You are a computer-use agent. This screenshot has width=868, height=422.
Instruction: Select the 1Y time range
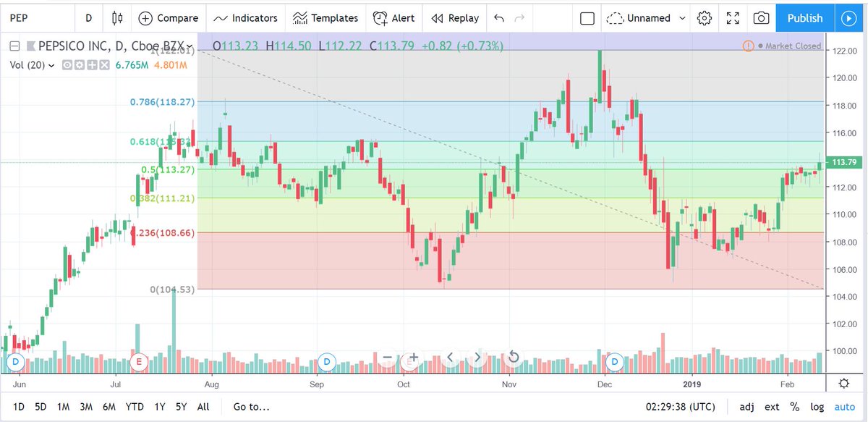pos(158,407)
